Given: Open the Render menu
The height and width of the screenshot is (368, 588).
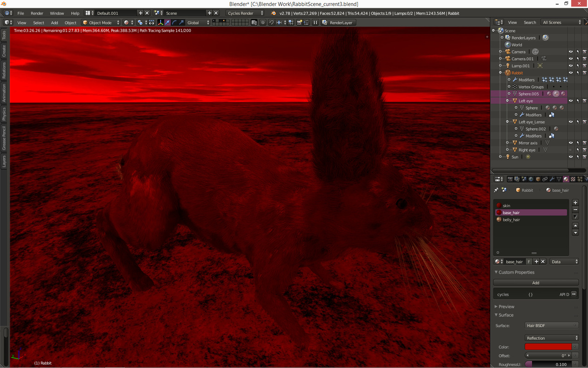Looking at the screenshot, I should pos(37,13).
